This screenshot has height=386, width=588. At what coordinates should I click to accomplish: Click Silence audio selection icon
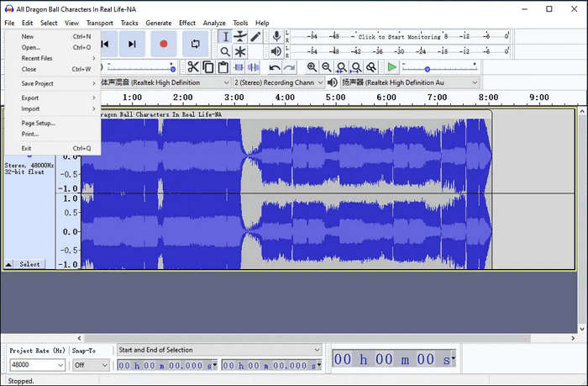pos(254,67)
